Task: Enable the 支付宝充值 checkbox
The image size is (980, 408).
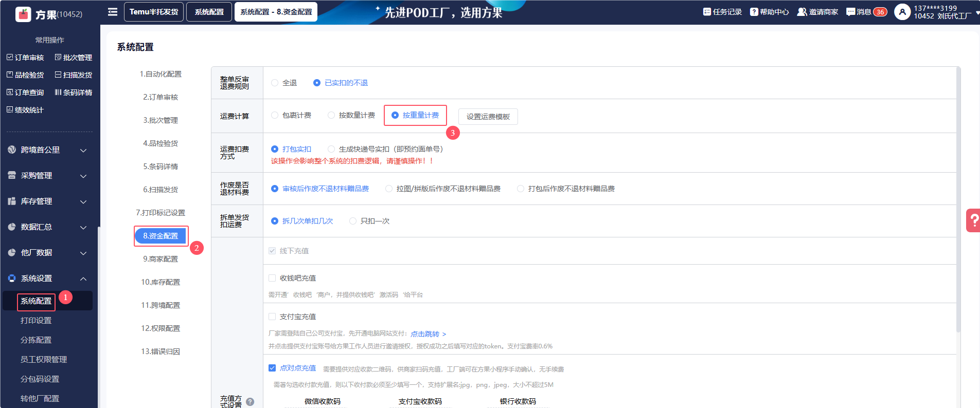Action: click(x=272, y=317)
